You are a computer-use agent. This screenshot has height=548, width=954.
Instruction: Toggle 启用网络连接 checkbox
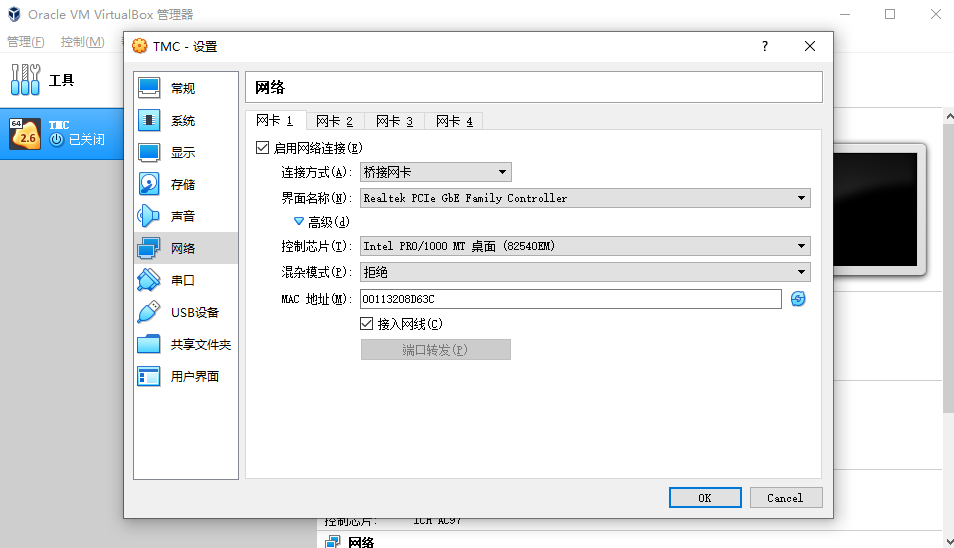(262, 148)
